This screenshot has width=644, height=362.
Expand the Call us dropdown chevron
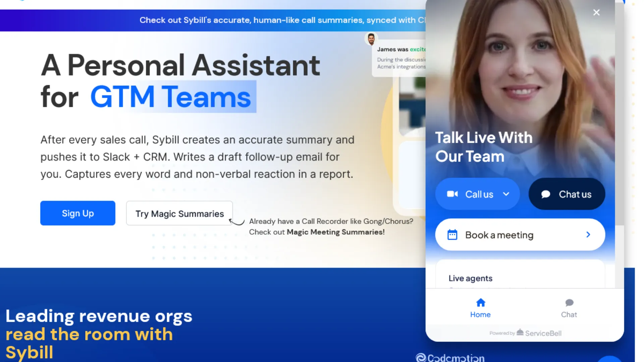click(506, 194)
